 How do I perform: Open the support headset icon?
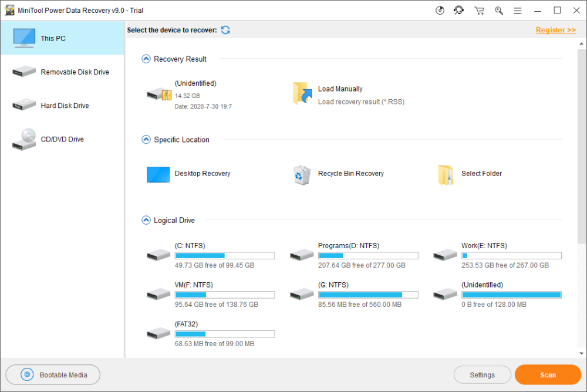point(458,11)
